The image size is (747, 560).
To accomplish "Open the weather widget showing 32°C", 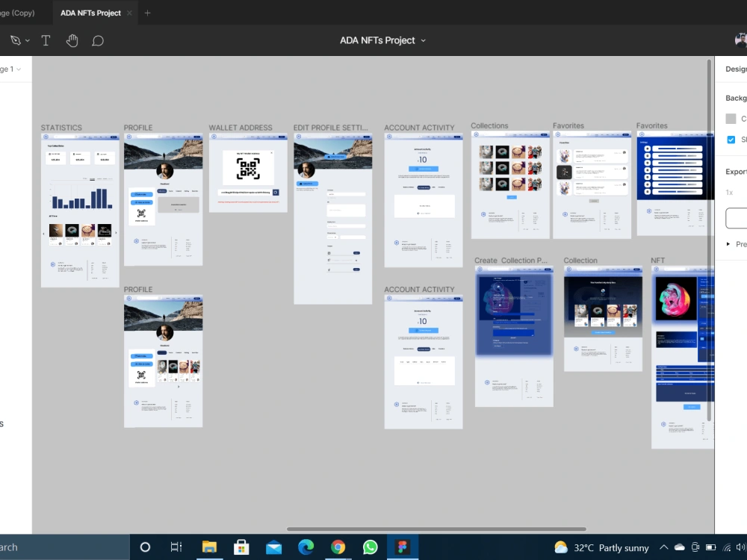I will coord(601,547).
